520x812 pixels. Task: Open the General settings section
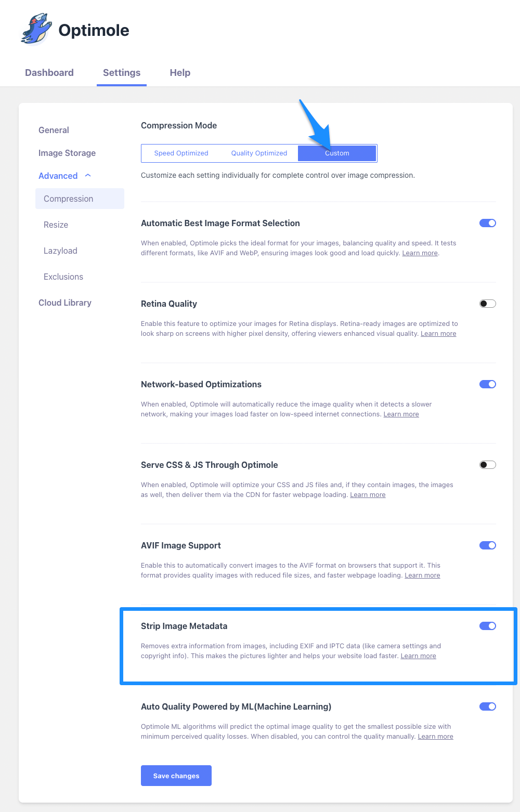(x=54, y=130)
